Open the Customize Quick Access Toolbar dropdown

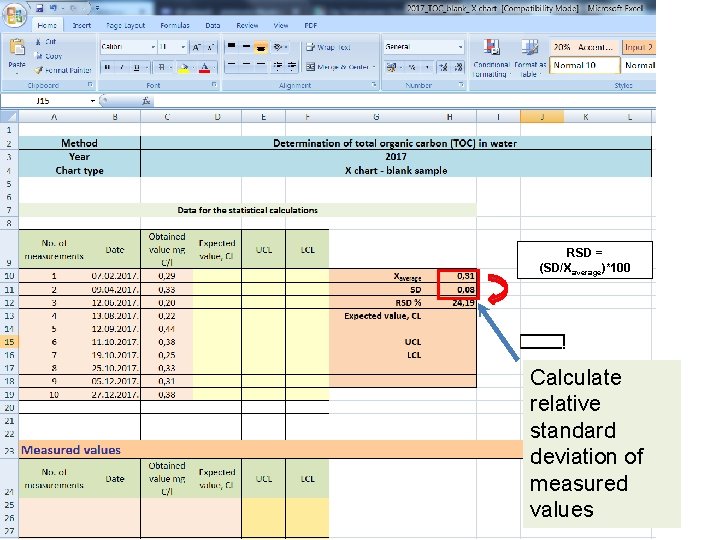[97, 8]
